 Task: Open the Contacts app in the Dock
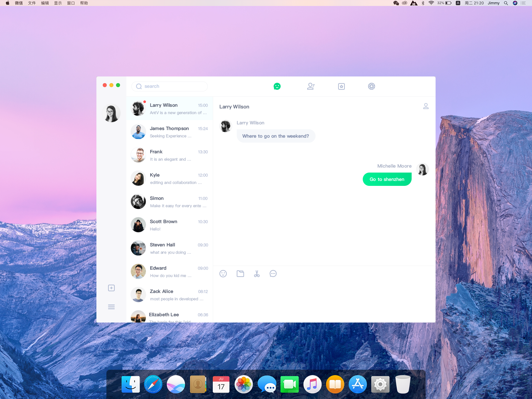198,384
